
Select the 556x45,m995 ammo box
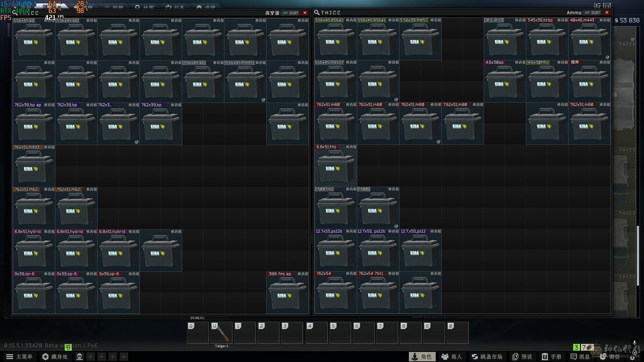(245, 81)
